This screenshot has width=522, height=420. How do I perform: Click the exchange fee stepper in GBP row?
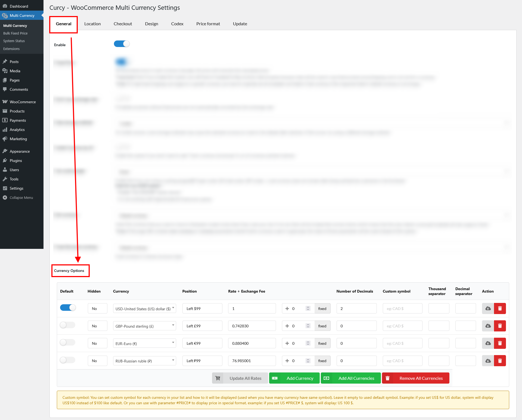(x=308, y=326)
